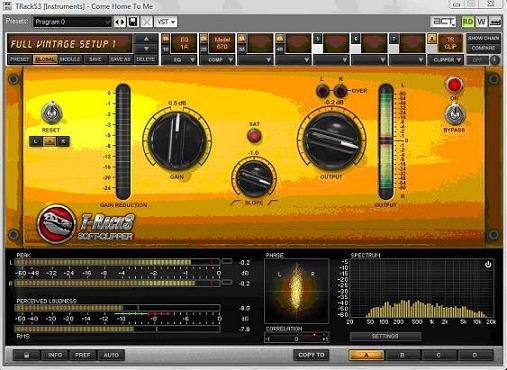The height and width of the screenshot is (370, 507).
Task: Select snapshot B
Action: coord(402,355)
